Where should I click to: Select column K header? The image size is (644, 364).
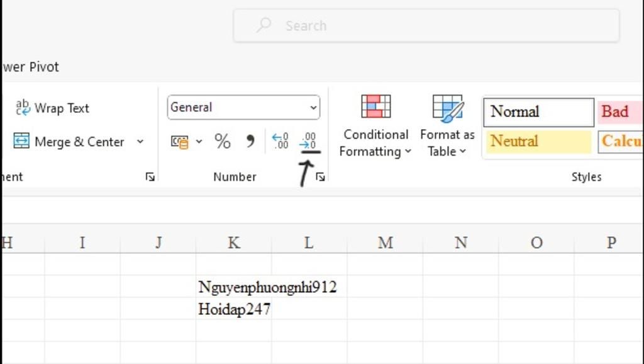click(233, 242)
